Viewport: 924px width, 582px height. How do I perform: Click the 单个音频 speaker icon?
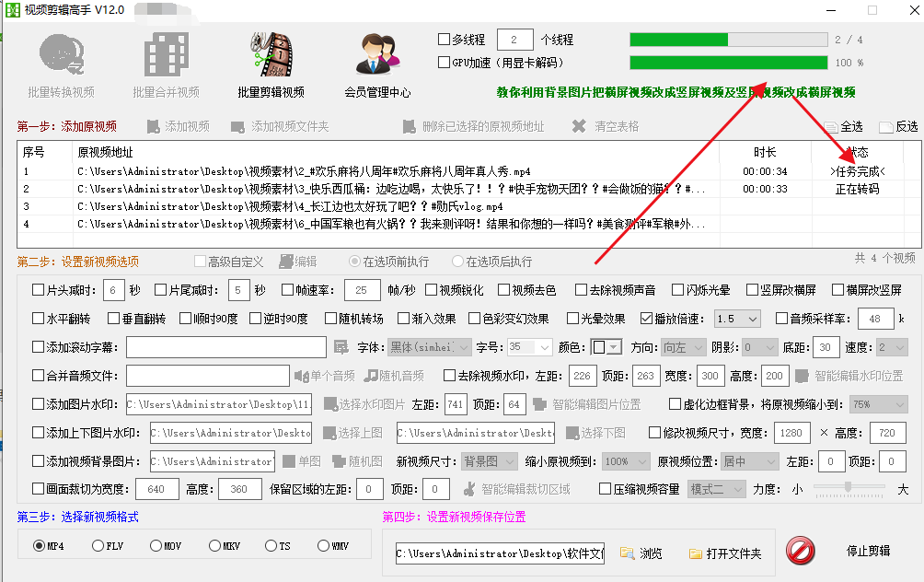click(302, 377)
